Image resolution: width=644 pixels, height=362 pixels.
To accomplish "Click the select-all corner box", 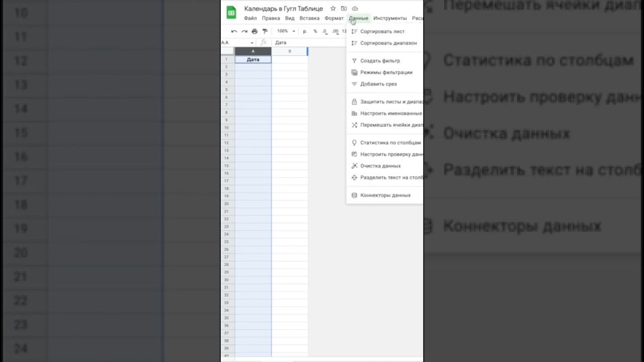I will 227,51.
